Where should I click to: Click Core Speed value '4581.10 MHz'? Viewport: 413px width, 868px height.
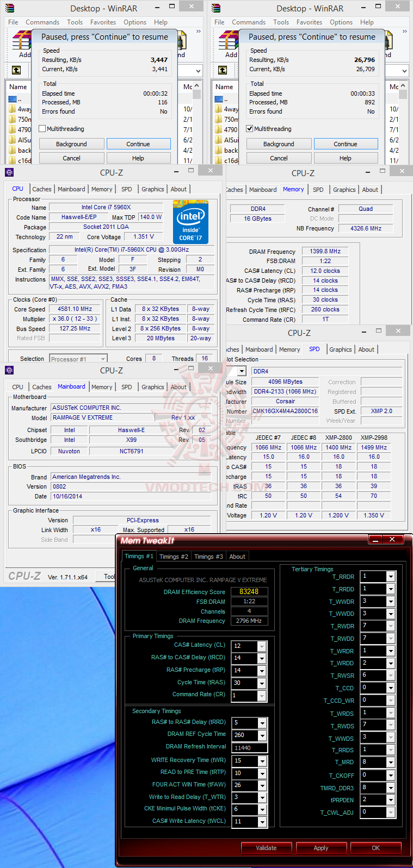75,309
